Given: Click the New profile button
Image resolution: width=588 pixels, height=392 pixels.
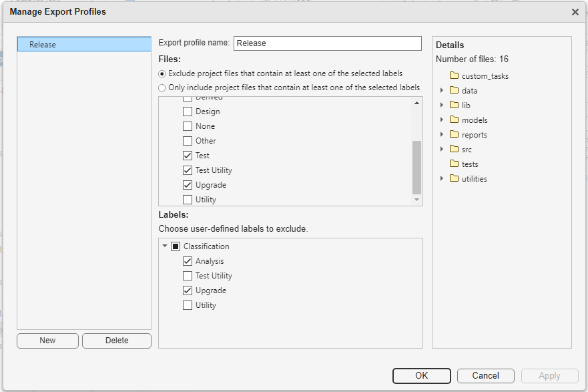Looking at the screenshot, I should coord(47,341).
